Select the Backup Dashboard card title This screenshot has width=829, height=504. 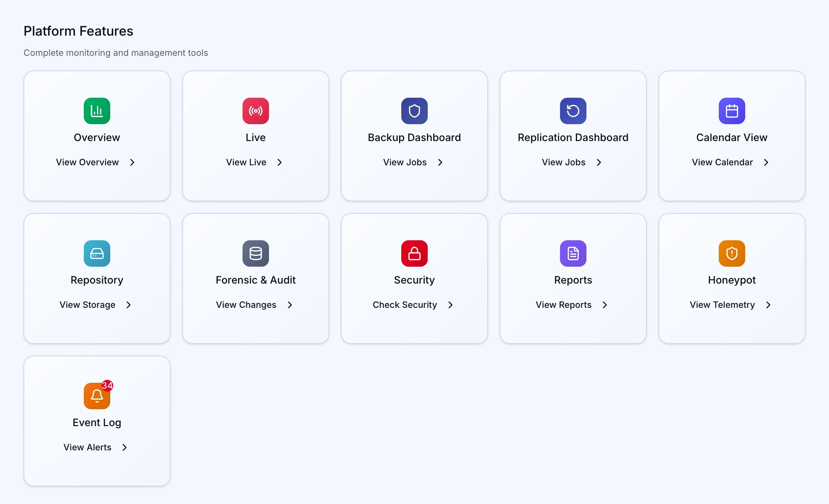coord(414,137)
